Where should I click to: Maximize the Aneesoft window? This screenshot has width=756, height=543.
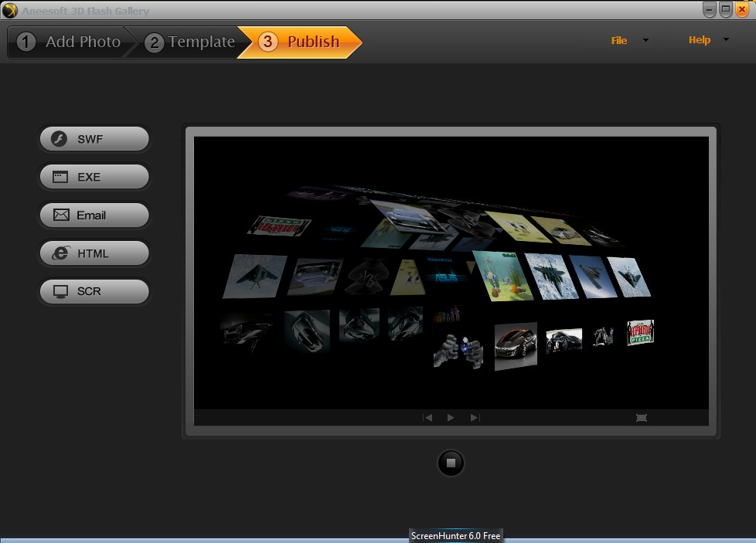click(x=726, y=9)
